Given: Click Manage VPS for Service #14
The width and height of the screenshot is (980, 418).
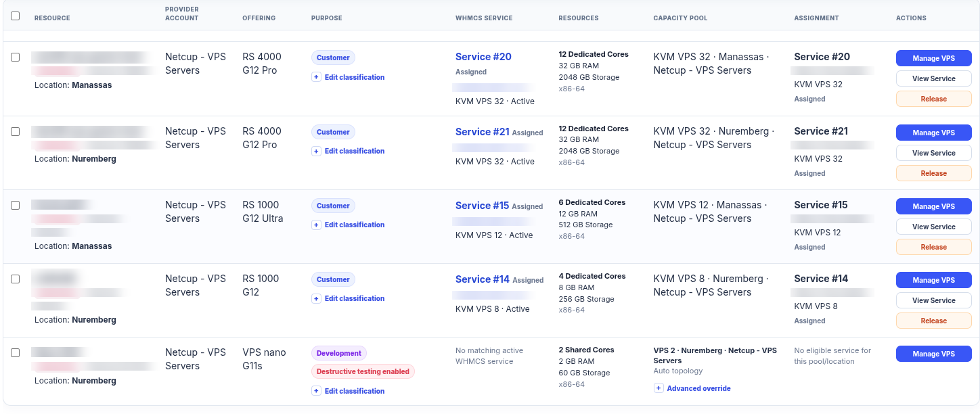Looking at the screenshot, I should [x=933, y=280].
